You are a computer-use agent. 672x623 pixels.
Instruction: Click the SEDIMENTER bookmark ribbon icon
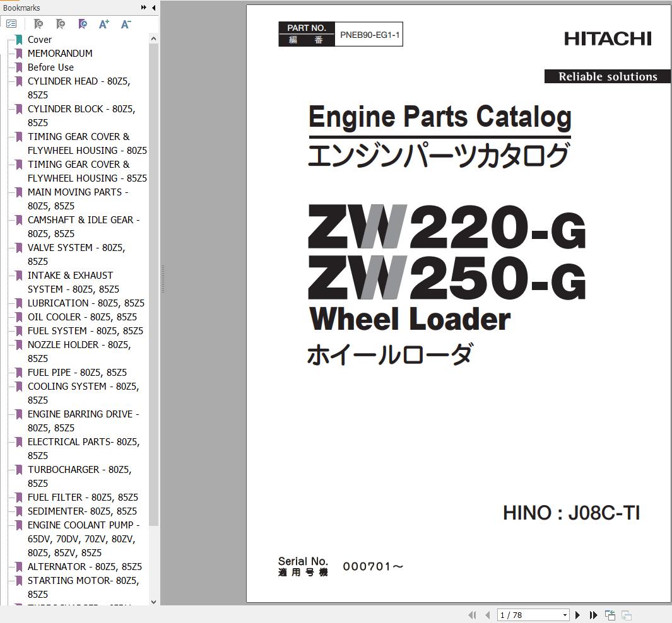click(19, 511)
